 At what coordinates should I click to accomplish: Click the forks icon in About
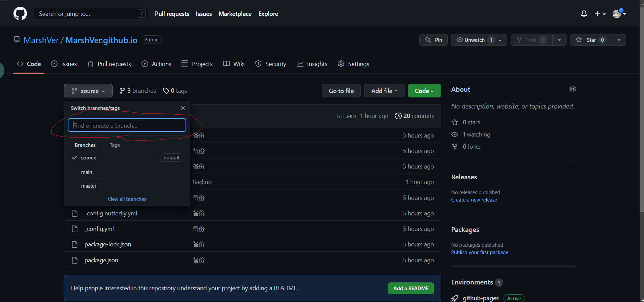(x=455, y=147)
